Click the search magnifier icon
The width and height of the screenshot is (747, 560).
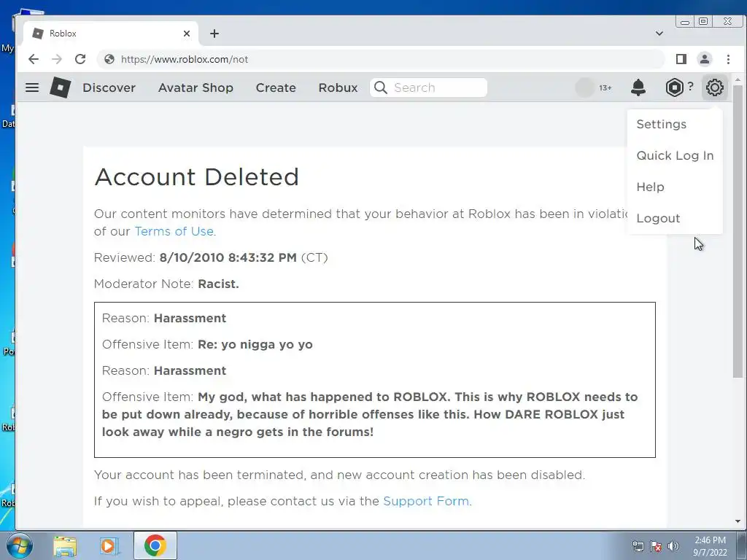(381, 87)
